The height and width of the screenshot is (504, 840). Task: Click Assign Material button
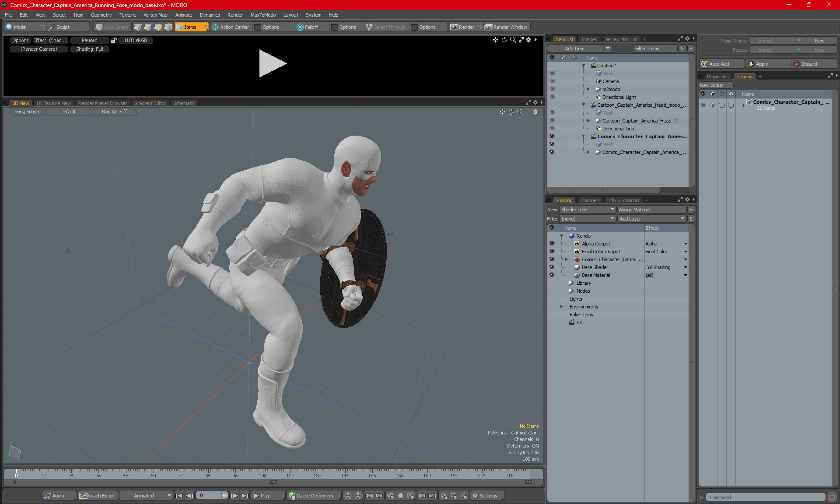652,210
